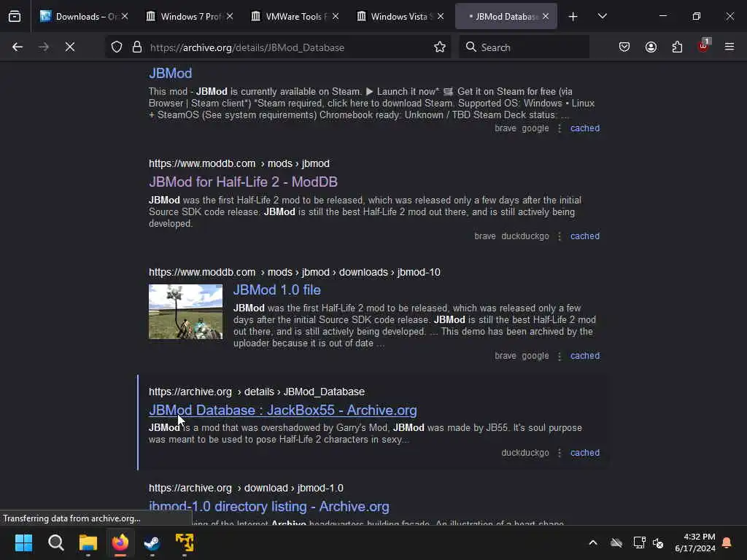Save page to Pocket
The width and height of the screenshot is (747, 560).
(x=624, y=47)
